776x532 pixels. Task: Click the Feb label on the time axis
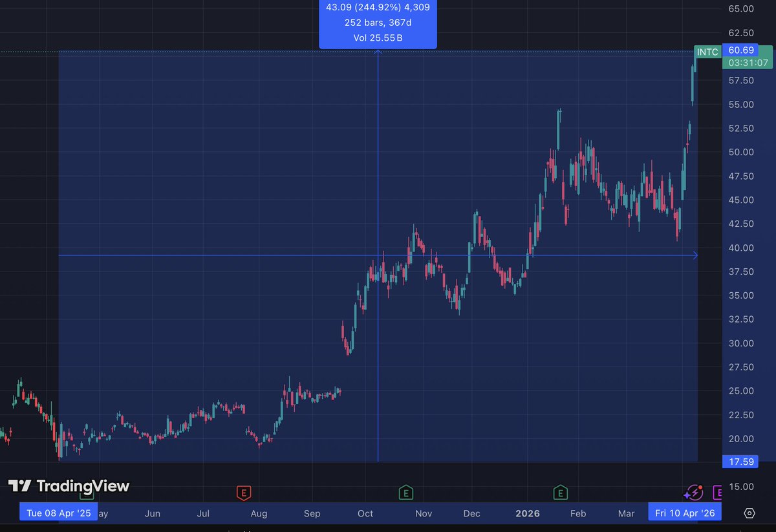[x=577, y=514]
